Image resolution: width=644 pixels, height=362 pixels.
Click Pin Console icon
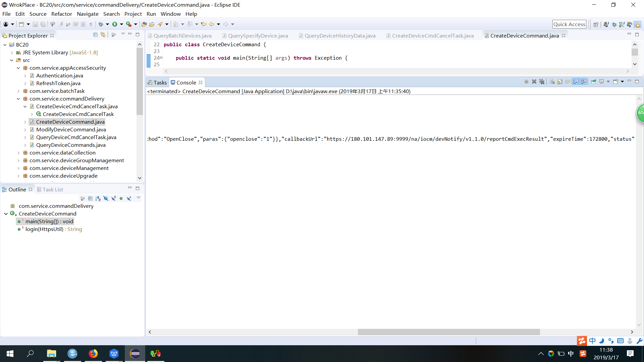(593, 82)
